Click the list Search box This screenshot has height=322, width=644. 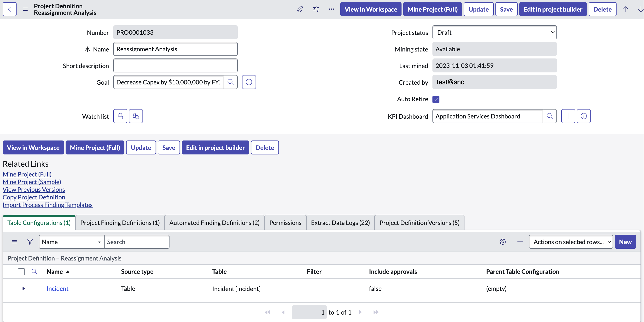click(x=137, y=242)
